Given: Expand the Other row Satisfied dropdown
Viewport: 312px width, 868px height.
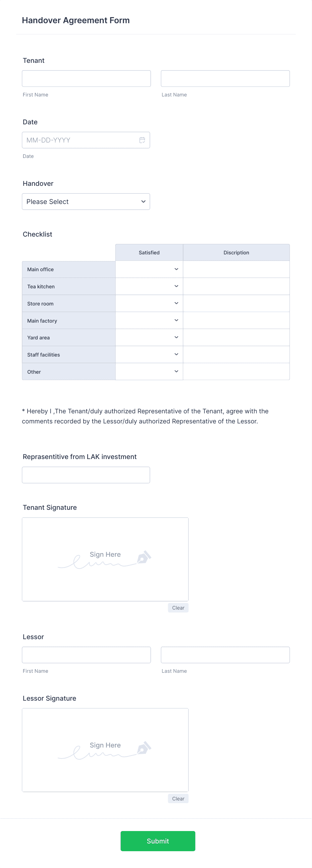Looking at the screenshot, I should coord(149,371).
